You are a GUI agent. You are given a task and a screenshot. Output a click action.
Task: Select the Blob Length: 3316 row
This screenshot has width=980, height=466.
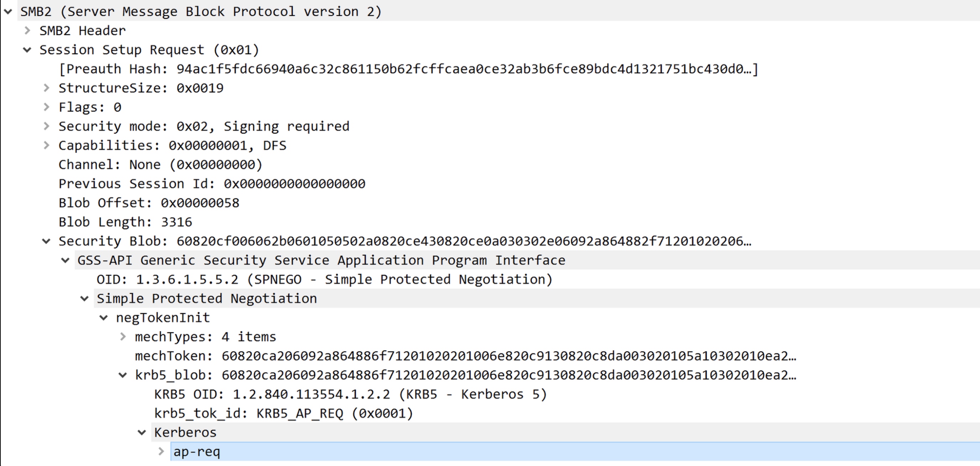pyautogui.click(x=125, y=222)
